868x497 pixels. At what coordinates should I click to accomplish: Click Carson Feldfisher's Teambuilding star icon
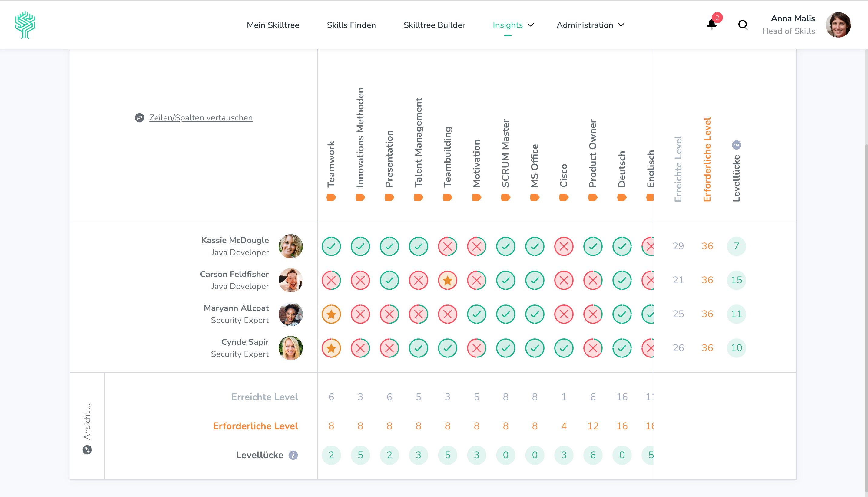click(x=447, y=280)
